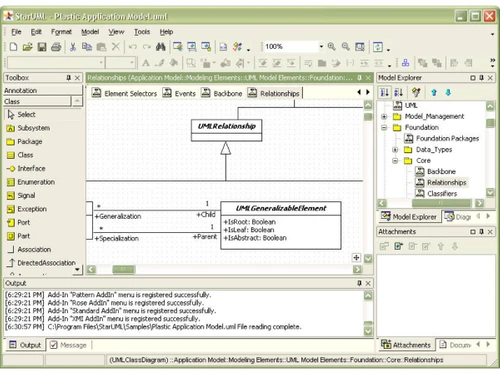The width and height of the screenshot is (500, 375).
Task: Open the font name combo box
Action: click(x=56, y=63)
